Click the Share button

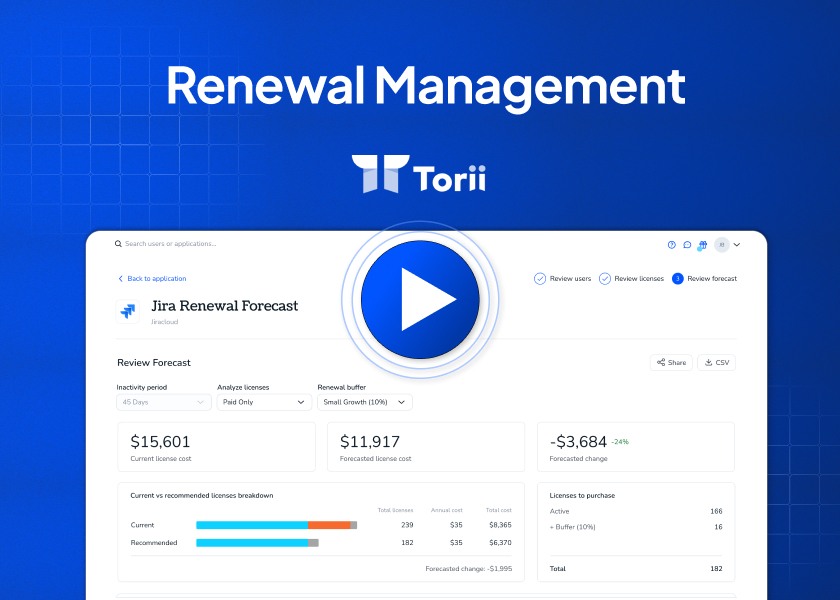tap(671, 363)
